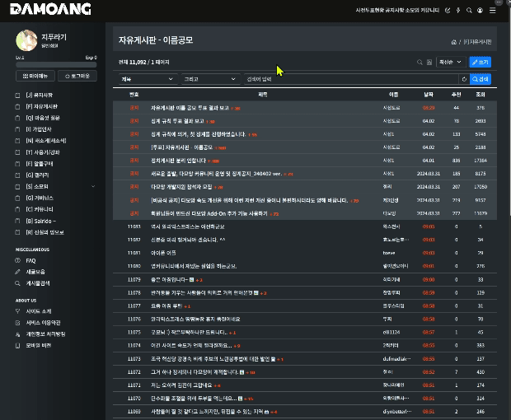Open the header search magnifier icon
Viewport: 511px width, 420px height.
[x=469, y=11]
